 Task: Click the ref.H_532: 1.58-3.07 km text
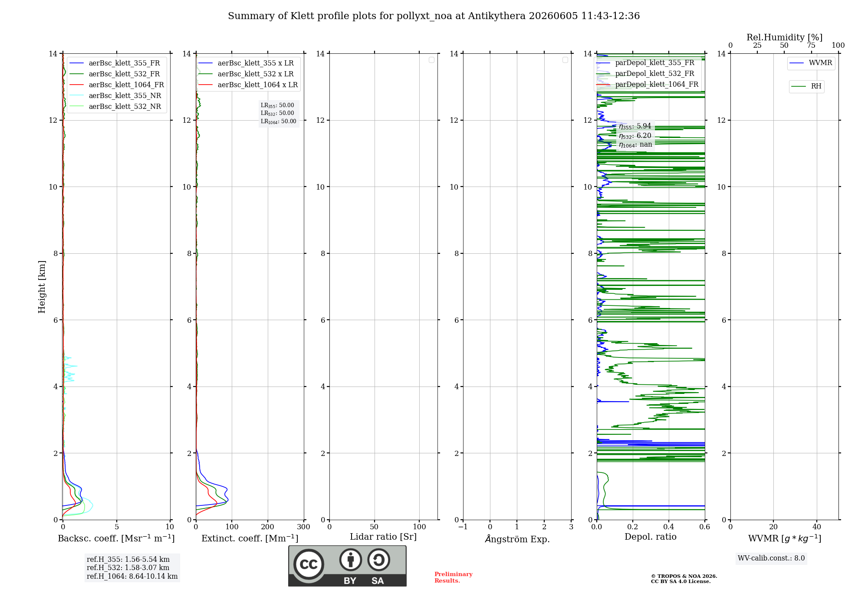coord(128,568)
